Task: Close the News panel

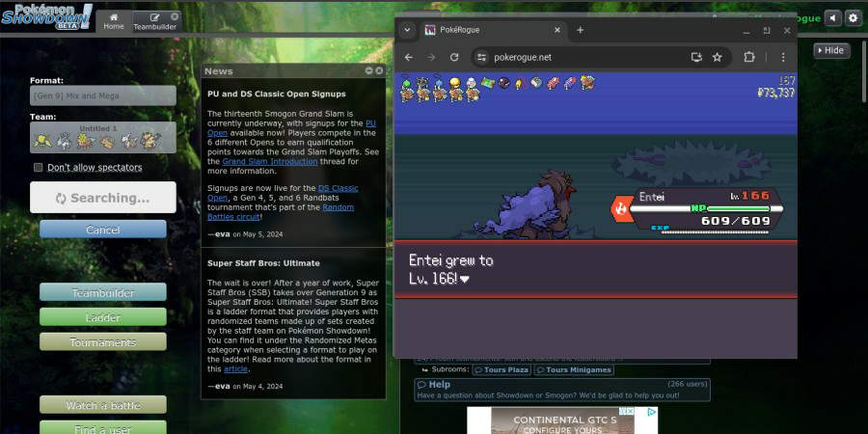Action: coord(379,70)
